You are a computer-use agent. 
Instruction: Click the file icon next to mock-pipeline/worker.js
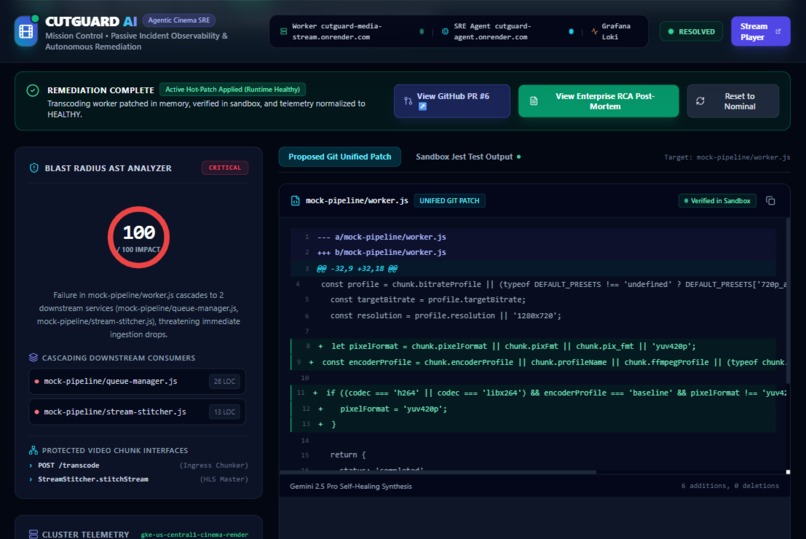tap(295, 200)
